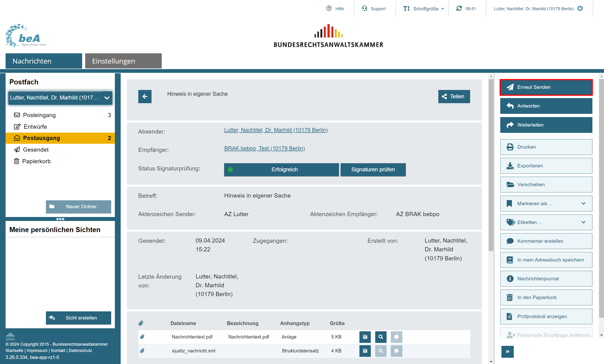Click the session timer refresh icon
Screen dimensions: 604x364
coord(459,8)
